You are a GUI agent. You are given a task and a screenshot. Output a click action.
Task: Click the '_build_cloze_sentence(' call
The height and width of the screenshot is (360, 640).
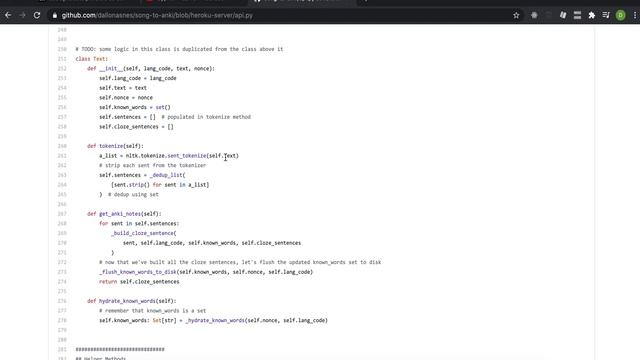click(x=144, y=233)
